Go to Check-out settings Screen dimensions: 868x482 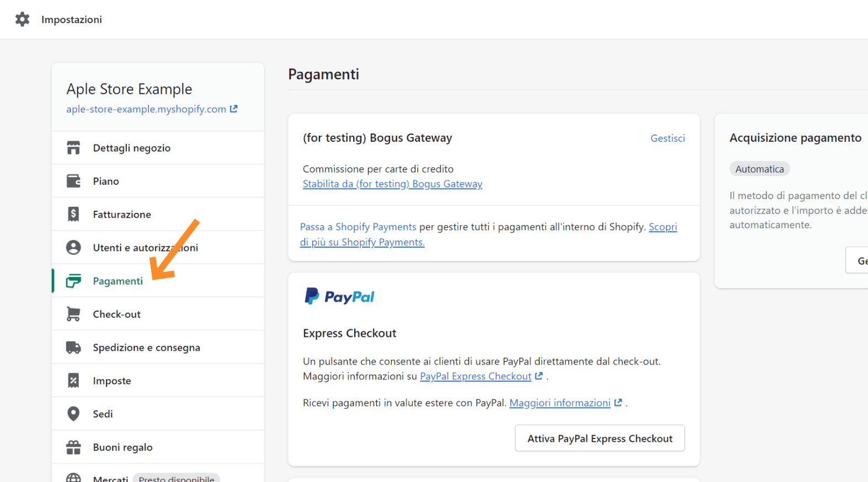tap(116, 314)
